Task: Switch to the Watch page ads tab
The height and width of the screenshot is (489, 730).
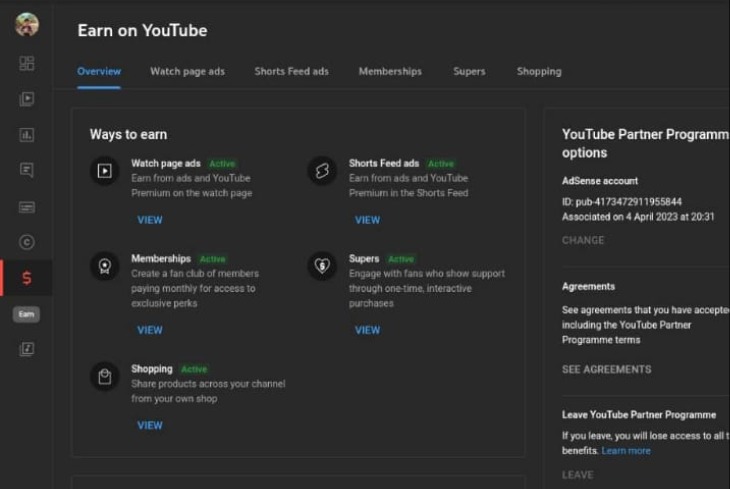Action: pyautogui.click(x=187, y=71)
